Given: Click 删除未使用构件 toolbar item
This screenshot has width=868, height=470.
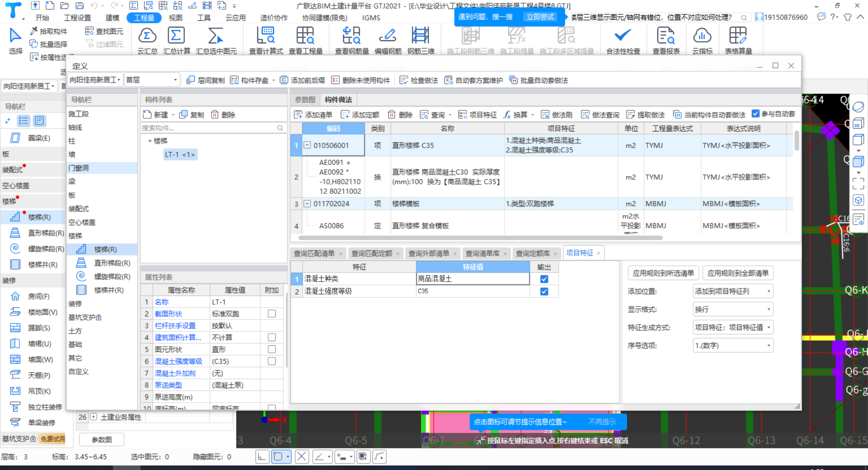Looking at the screenshot, I should pos(361,80).
